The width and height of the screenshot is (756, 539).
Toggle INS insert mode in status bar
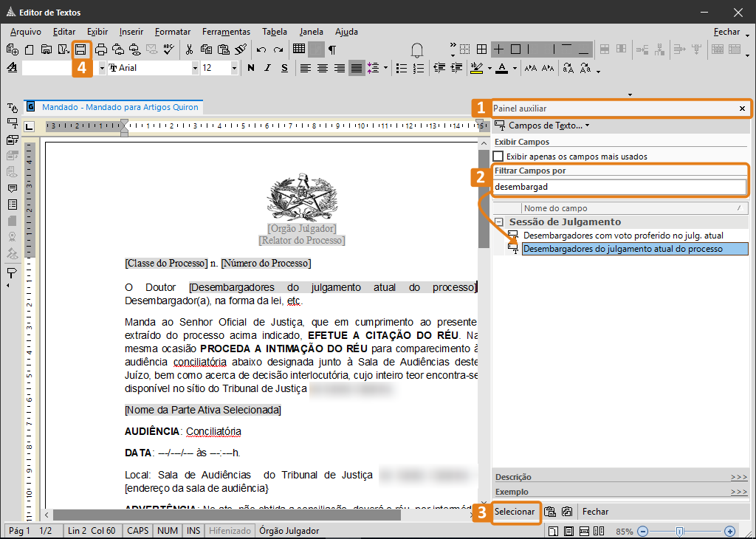tap(193, 531)
